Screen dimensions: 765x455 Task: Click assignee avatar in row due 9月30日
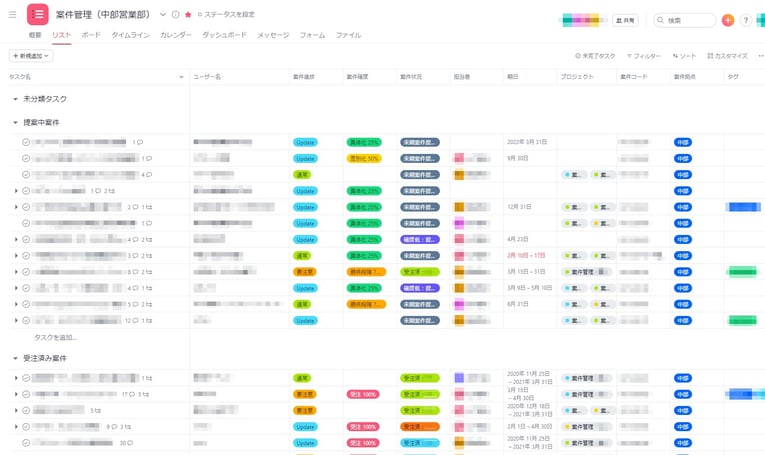point(459,158)
